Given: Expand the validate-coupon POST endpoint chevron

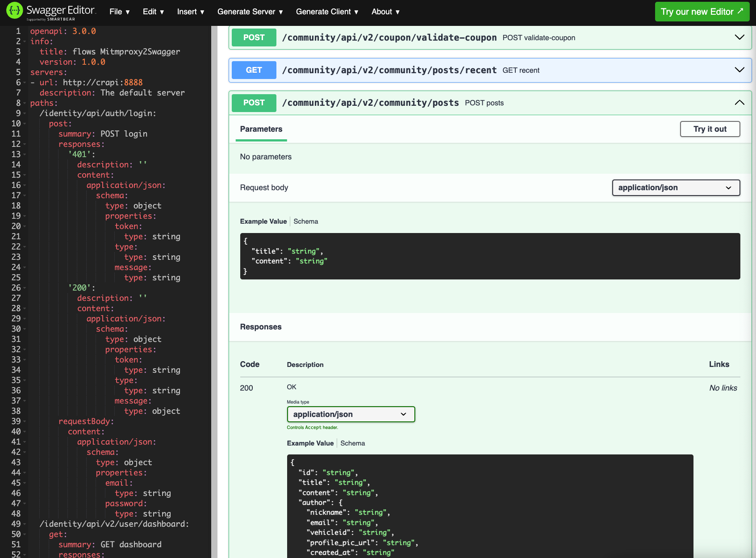Looking at the screenshot, I should tap(739, 37).
